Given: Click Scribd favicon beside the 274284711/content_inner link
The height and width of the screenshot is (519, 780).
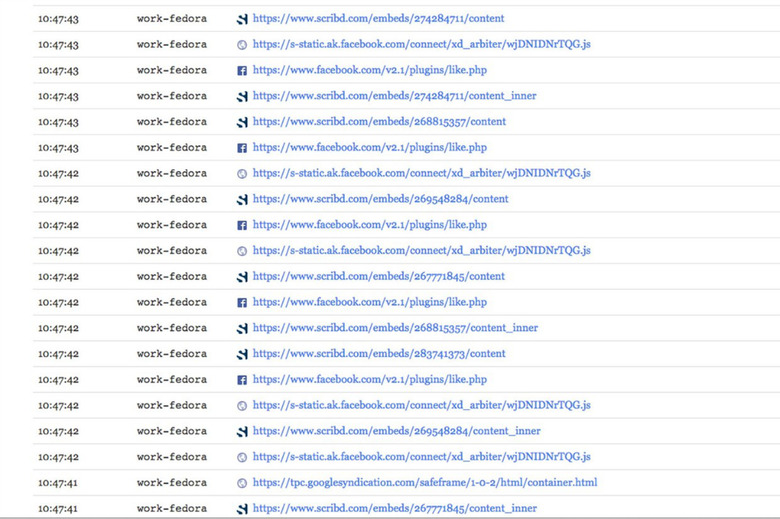Looking at the screenshot, I should [242, 97].
